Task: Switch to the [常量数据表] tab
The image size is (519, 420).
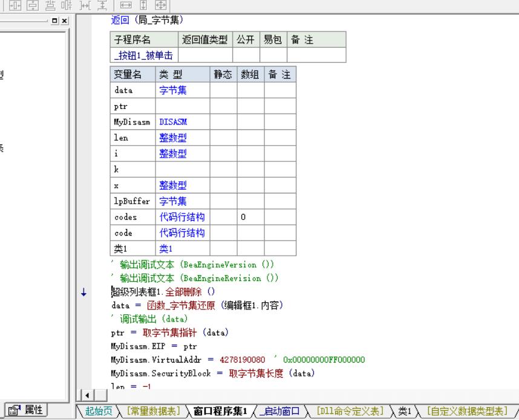Action: coord(154,411)
